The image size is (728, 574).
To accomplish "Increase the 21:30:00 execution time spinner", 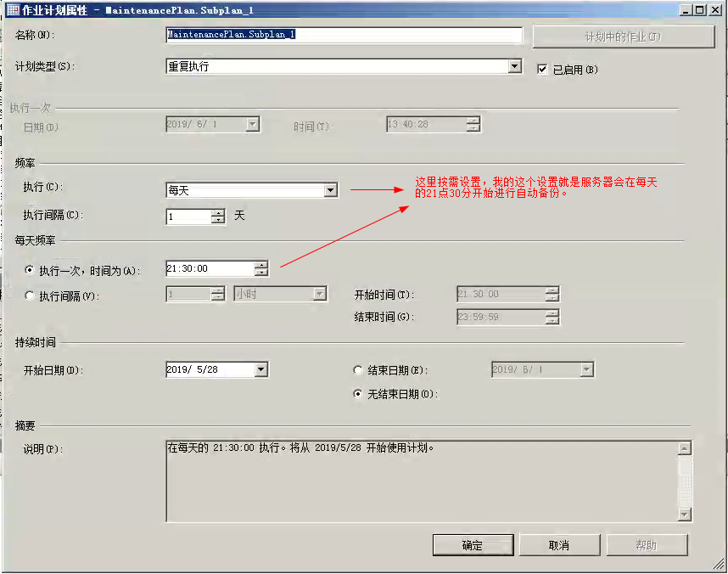I will [x=260, y=265].
